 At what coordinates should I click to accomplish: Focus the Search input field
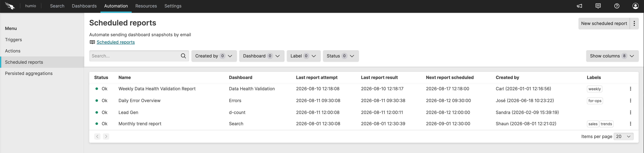point(135,56)
